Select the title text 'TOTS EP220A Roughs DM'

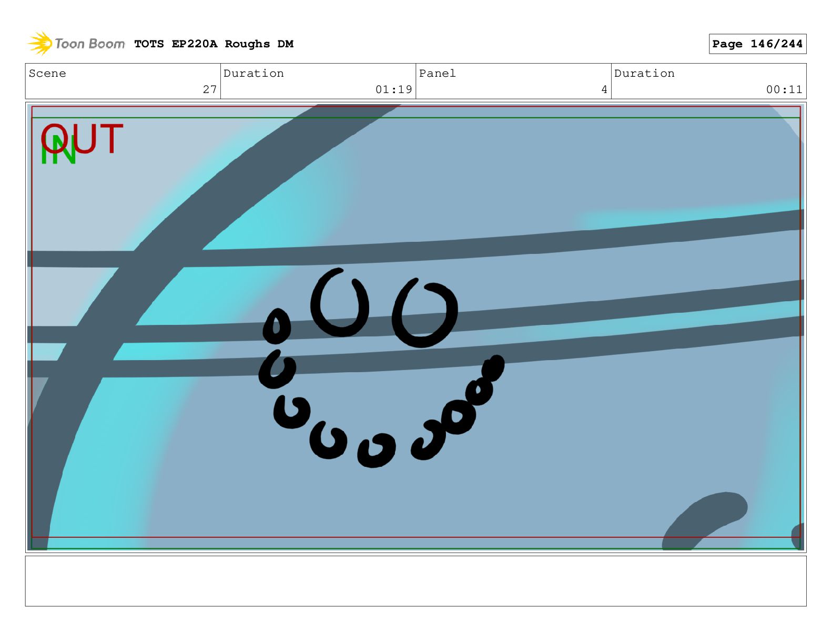pyautogui.click(x=214, y=44)
